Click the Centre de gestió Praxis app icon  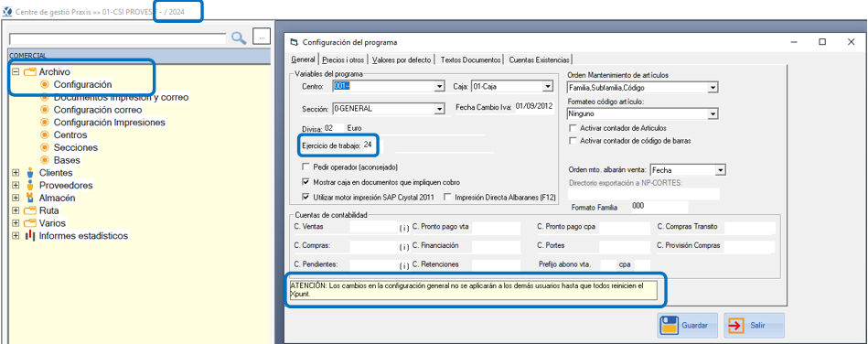click(x=6, y=11)
